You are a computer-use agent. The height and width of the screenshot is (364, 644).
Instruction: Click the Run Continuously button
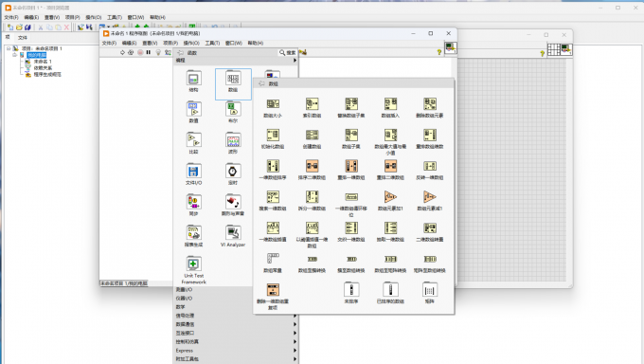[131, 53]
